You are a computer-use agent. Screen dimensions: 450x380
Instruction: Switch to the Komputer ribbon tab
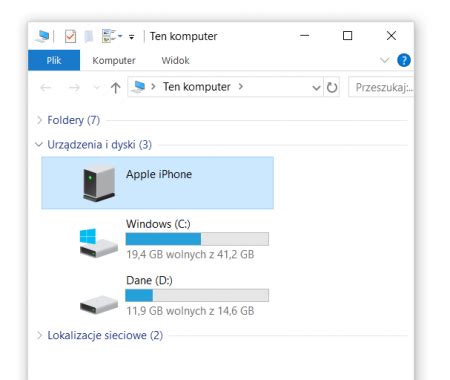[114, 60]
